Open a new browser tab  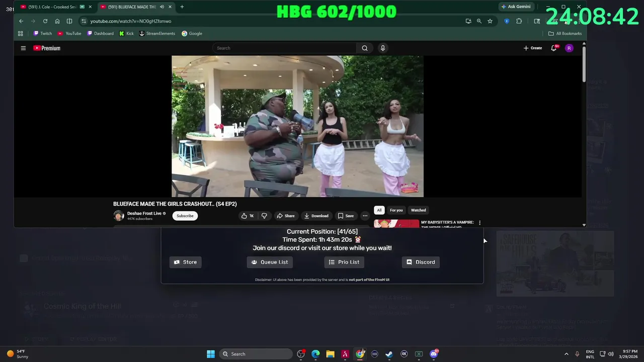click(182, 7)
